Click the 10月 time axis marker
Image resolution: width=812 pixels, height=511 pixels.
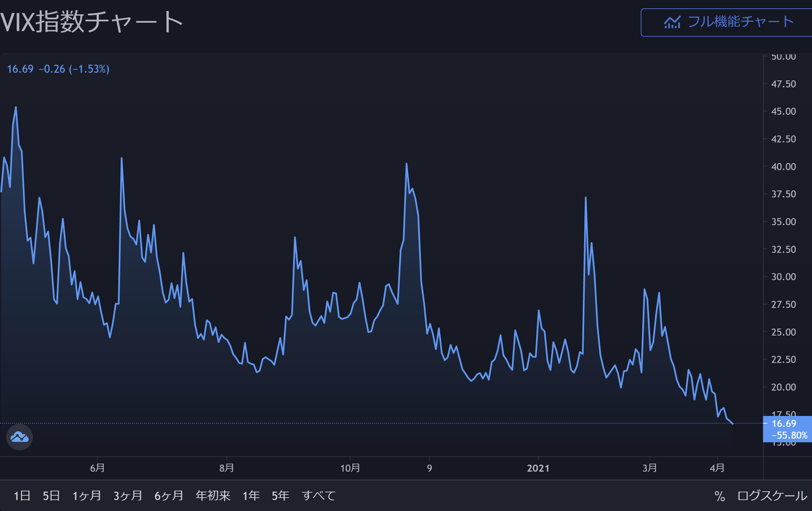[x=350, y=468]
